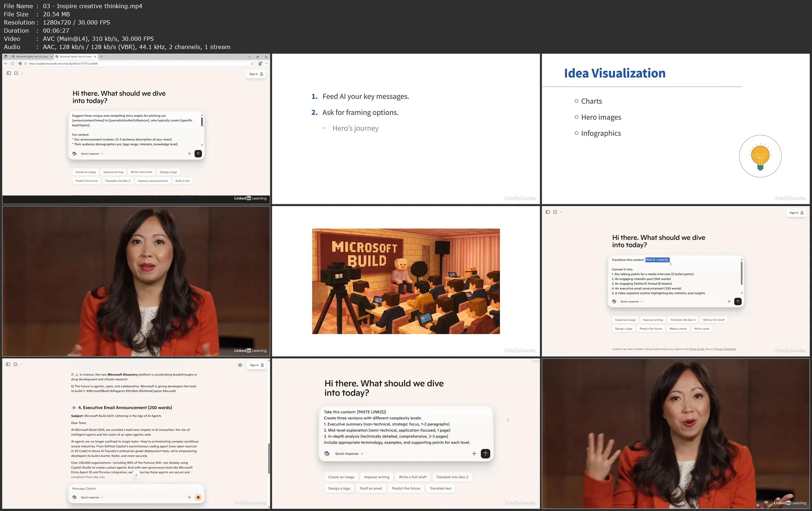Open the 'Terms of Use' link
812x511 pixels.
[697, 349]
